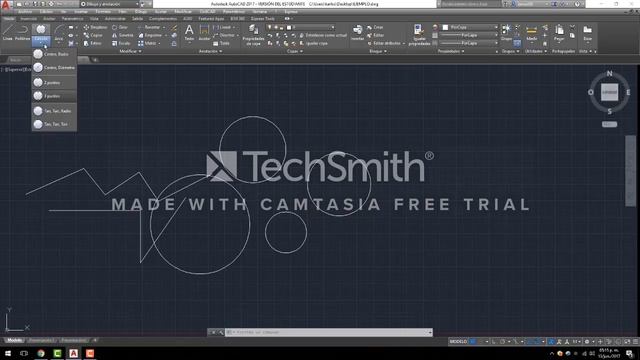Image resolution: width=640 pixels, height=360 pixels.
Task: Choose 2 puntos circle option
Action: point(54,82)
